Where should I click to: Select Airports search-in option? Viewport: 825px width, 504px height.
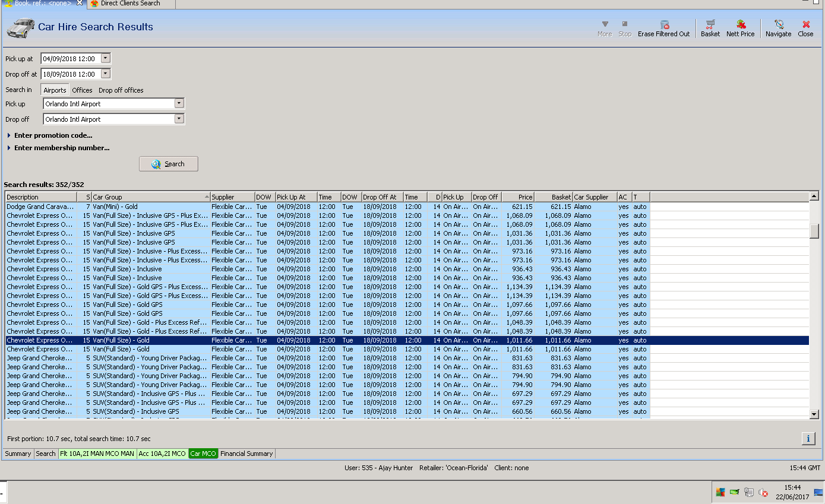[x=55, y=90]
